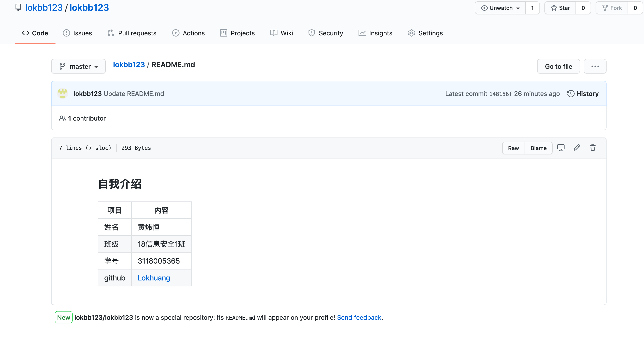This screenshot has width=644, height=354.
Task: Click the desktop monitor open icon
Action: tap(561, 148)
